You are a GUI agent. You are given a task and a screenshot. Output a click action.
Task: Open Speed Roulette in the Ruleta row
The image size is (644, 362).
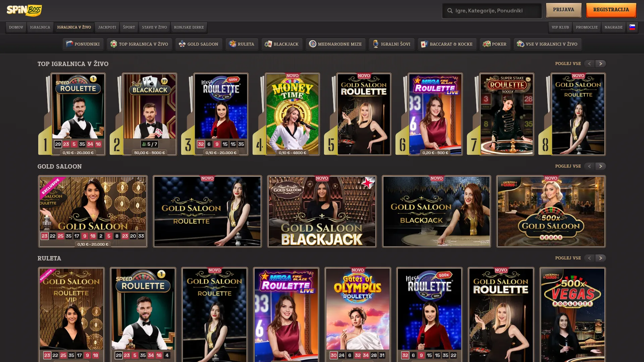point(143,314)
